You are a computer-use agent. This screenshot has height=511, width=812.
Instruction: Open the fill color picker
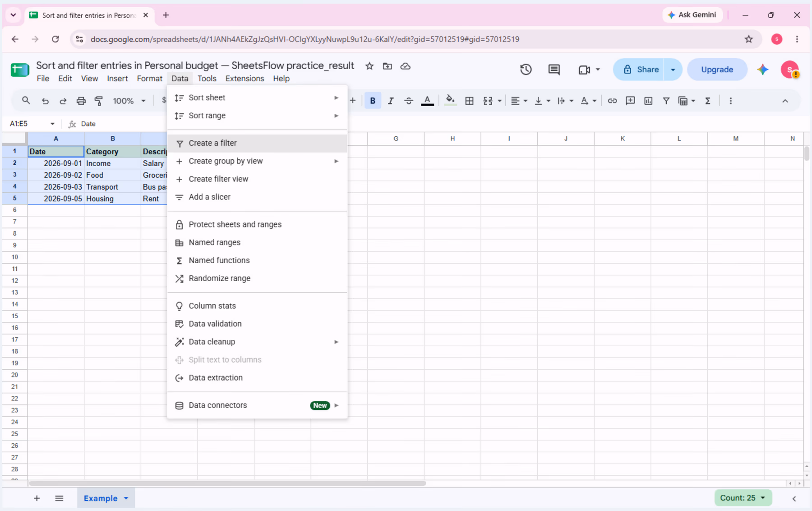(450, 101)
